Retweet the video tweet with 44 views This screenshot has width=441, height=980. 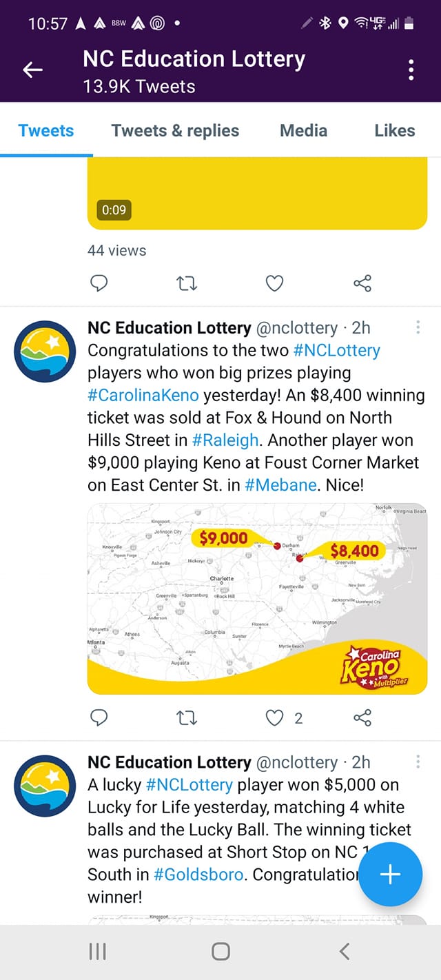[x=187, y=283]
